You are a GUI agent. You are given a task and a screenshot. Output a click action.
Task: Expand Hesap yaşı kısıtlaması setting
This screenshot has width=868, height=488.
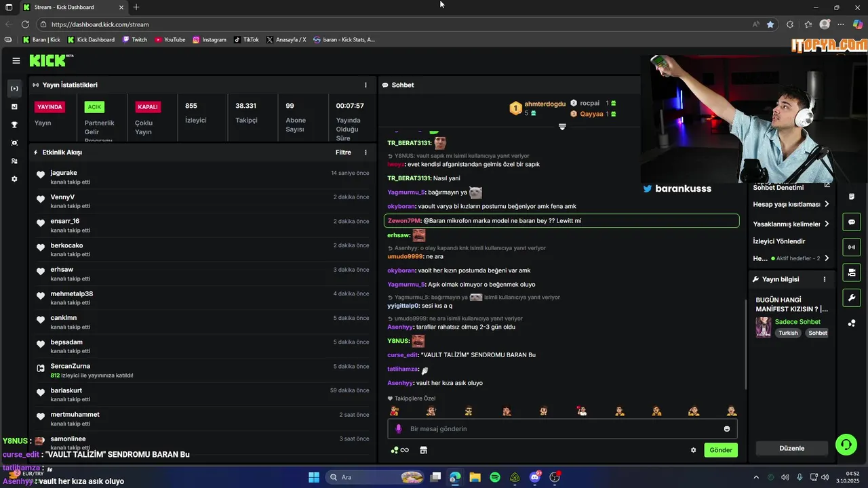791,205
